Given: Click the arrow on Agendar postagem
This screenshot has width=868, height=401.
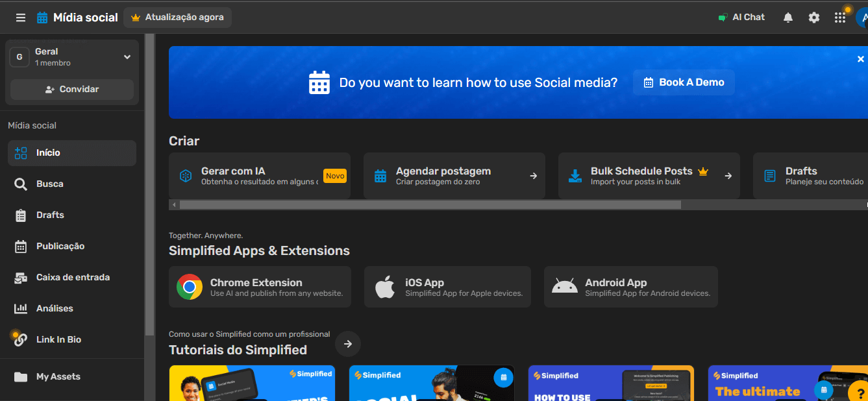Looking at the screenshot, I should pos(534,176).
